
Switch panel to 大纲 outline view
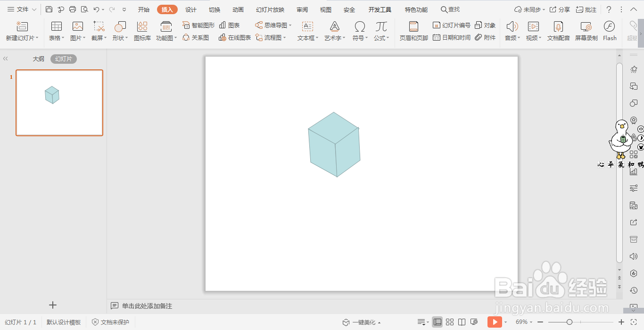pyautogui.click(x=39, y=59)
